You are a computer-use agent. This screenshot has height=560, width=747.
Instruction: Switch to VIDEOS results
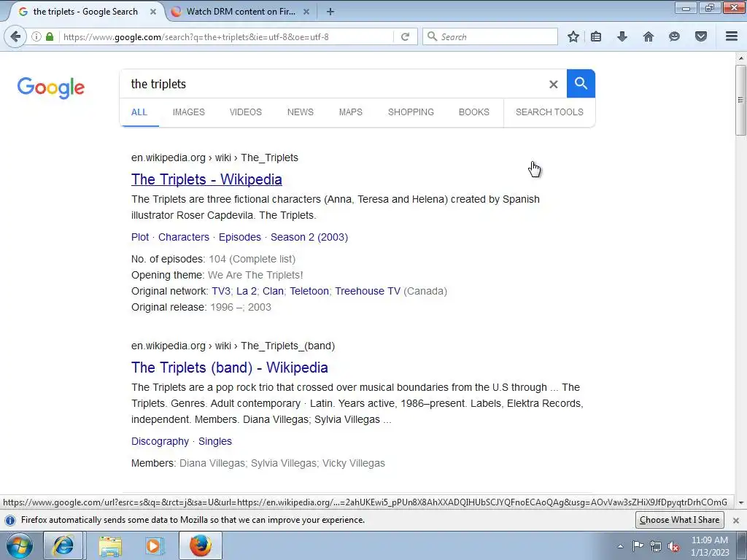[245, 112]
